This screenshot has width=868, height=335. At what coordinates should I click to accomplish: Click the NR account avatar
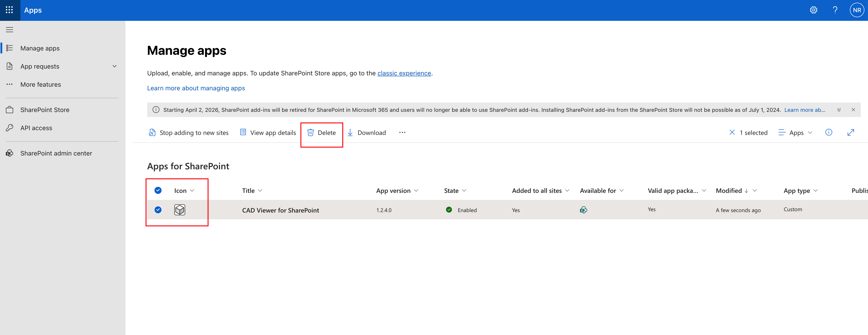pyautogui.click(x=857, y=10)
